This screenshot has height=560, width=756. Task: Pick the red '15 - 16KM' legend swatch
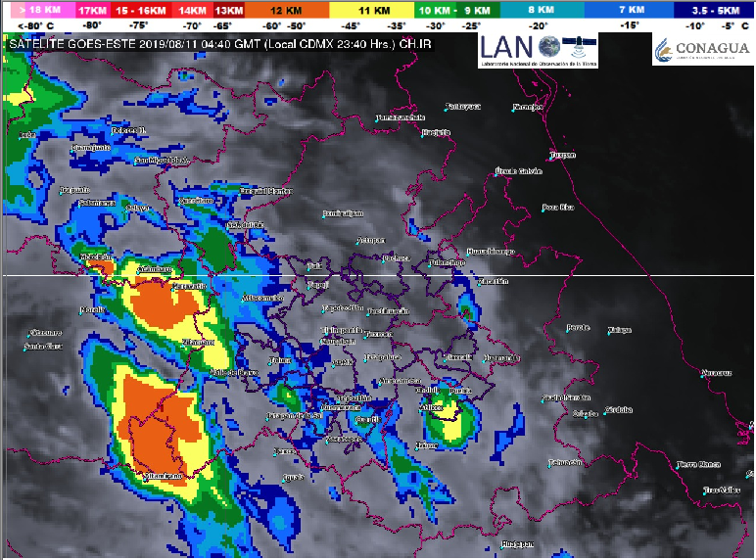click(140, 10)
